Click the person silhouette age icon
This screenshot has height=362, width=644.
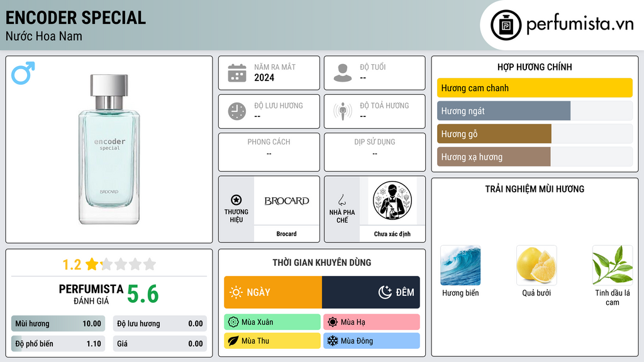click(x=343, y=73)
